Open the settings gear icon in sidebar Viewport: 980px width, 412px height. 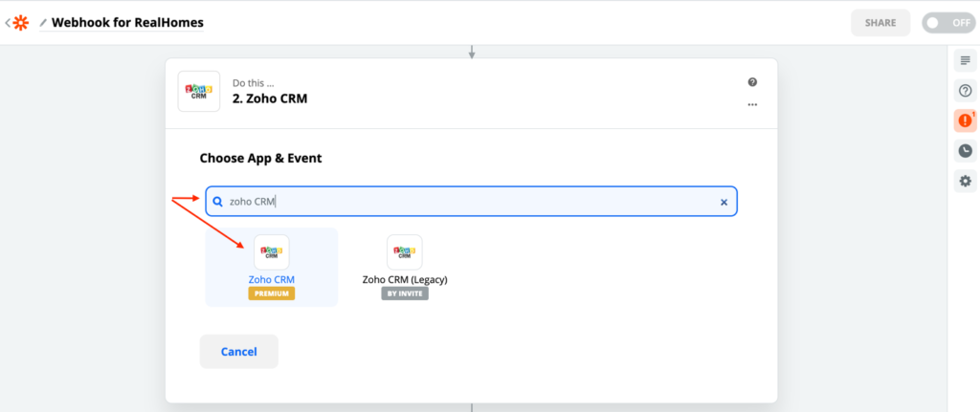(965, 181)
